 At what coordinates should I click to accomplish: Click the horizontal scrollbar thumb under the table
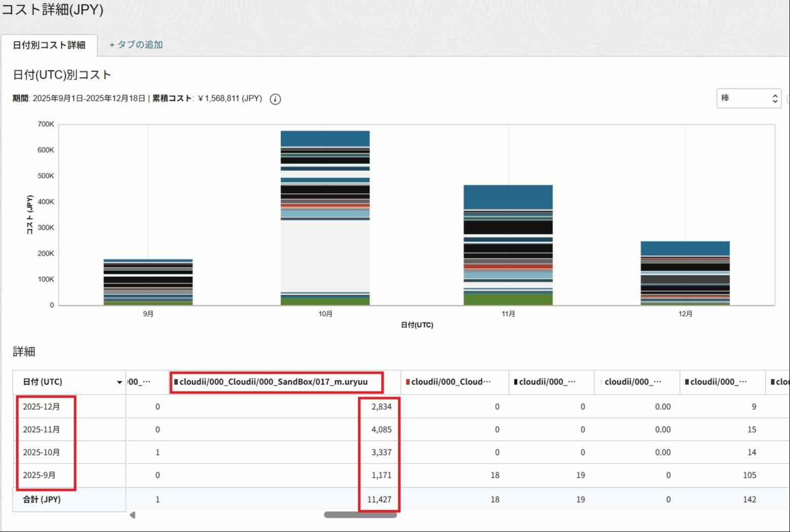(x=360, y=515)
